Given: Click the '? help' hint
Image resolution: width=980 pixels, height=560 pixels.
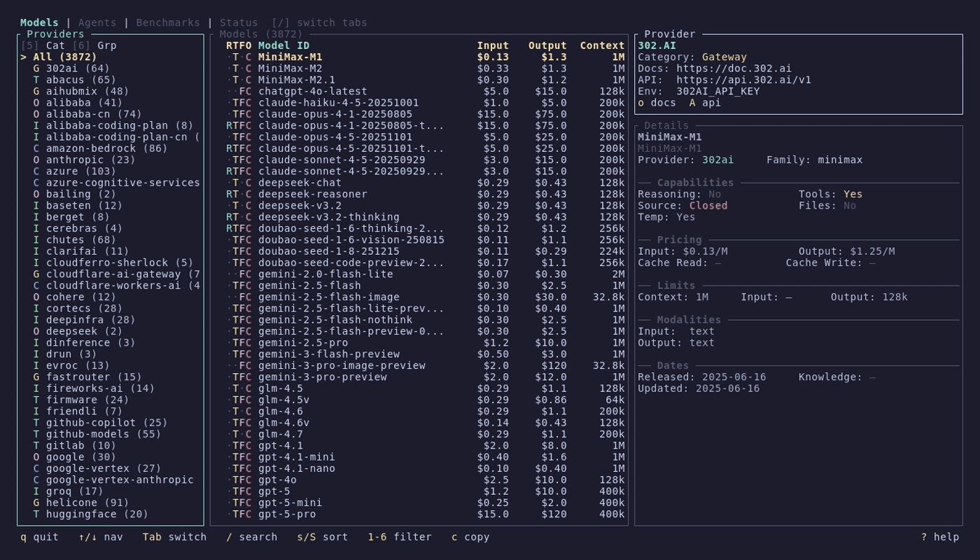Looking at the screenshot, I should (x=939, y=537).
